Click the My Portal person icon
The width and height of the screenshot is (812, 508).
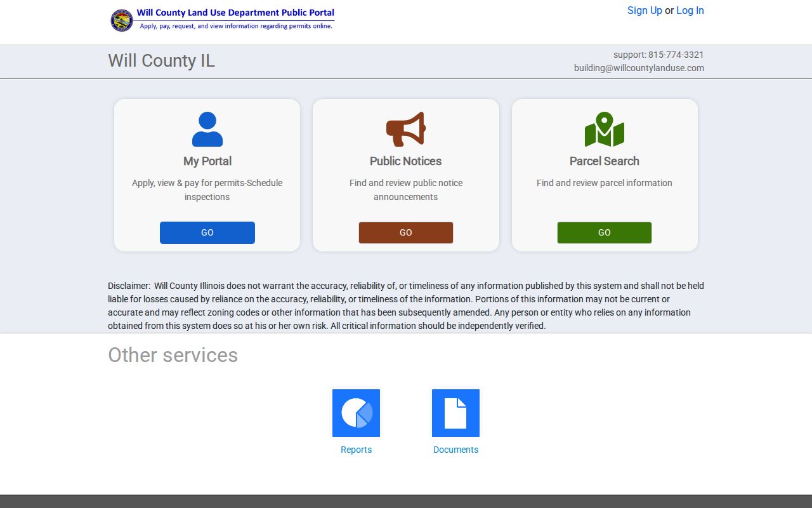point(207,129)
